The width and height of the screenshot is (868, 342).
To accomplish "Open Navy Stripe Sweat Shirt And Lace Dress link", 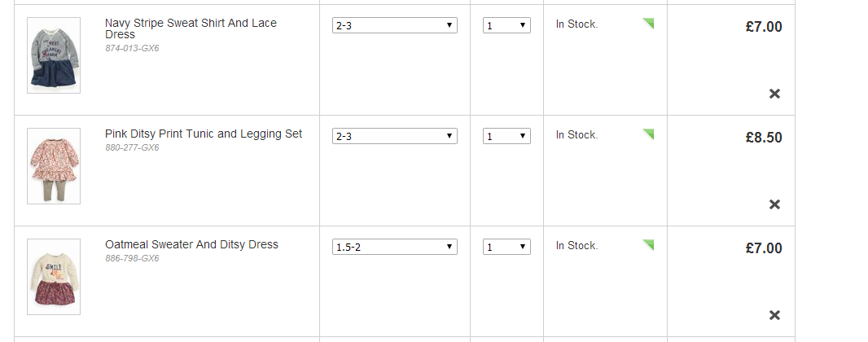I will [x=191, y=28].
